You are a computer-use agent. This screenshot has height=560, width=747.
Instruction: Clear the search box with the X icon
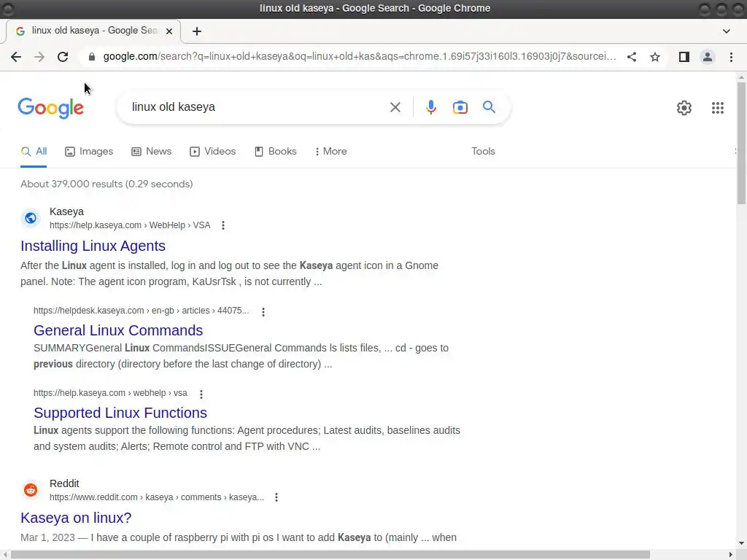[395, 107]
